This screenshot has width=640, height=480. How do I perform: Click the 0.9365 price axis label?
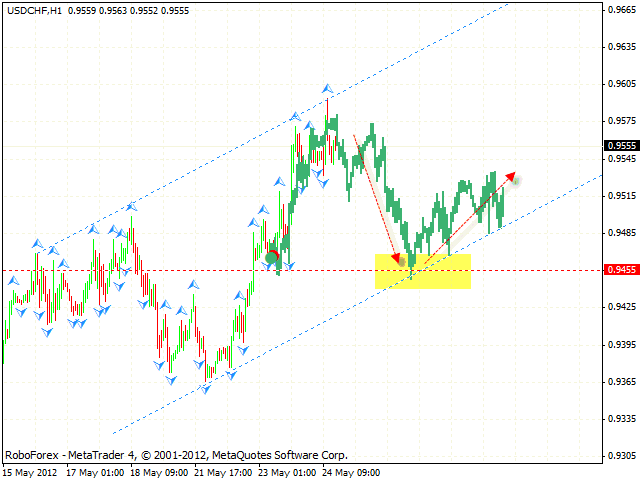coord(621,382)
